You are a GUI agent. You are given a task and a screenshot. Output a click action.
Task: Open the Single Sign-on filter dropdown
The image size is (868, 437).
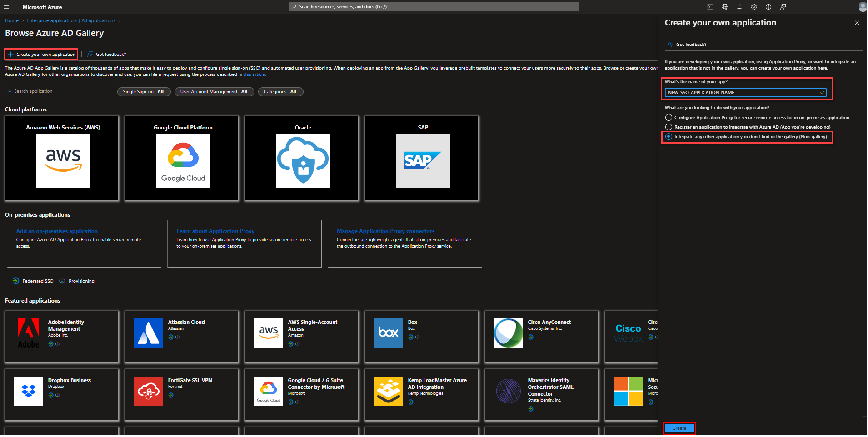[144, 92]
